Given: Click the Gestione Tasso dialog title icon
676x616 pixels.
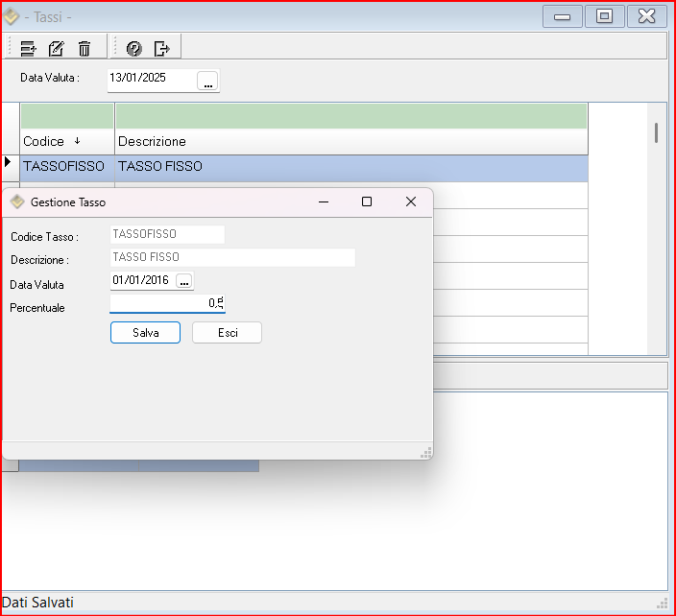Looking at the screenshot, I should 16,202.
